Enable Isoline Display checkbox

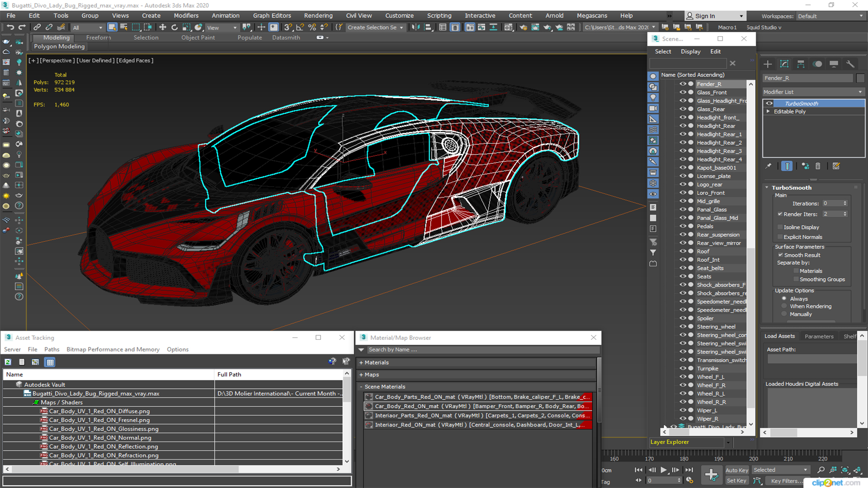(780, 227)
